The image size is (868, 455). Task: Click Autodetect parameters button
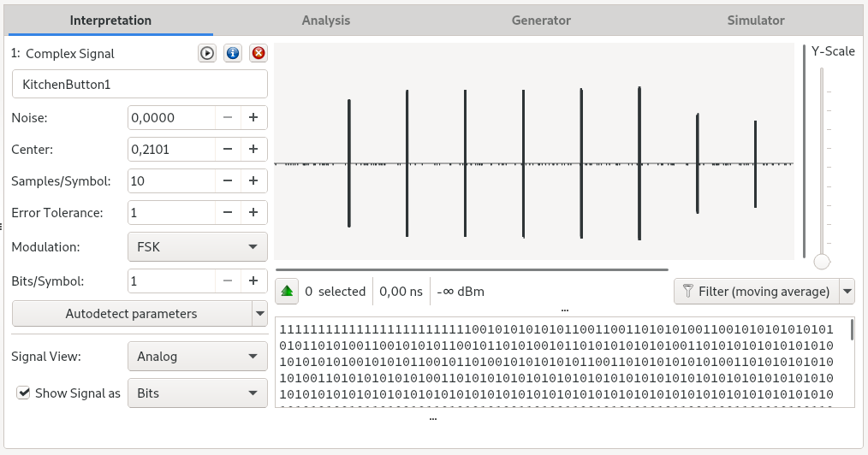coord(132,314)
